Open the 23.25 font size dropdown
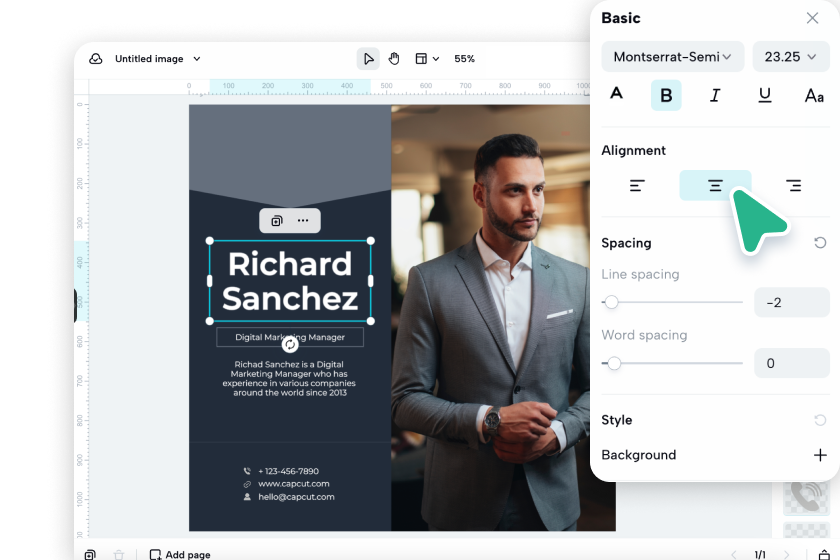This screenshot has width=840, height=560. click(791, 57)
